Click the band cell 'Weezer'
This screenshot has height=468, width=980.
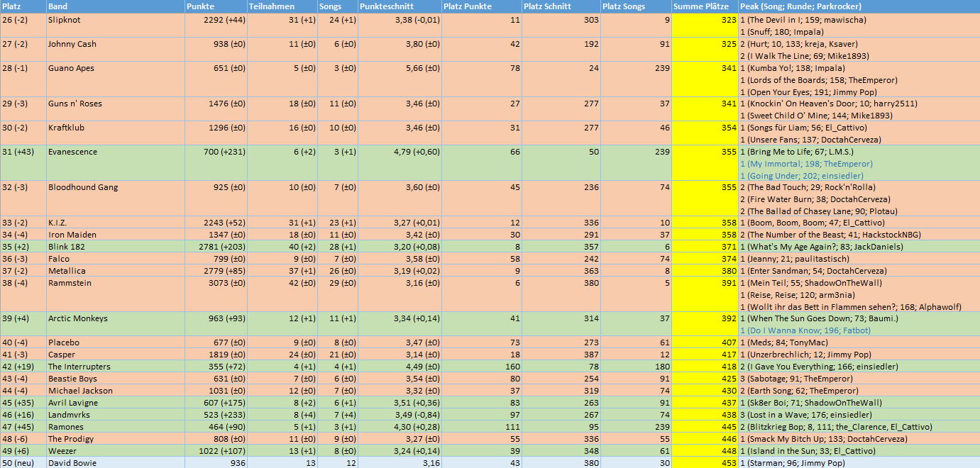point(115,451)
